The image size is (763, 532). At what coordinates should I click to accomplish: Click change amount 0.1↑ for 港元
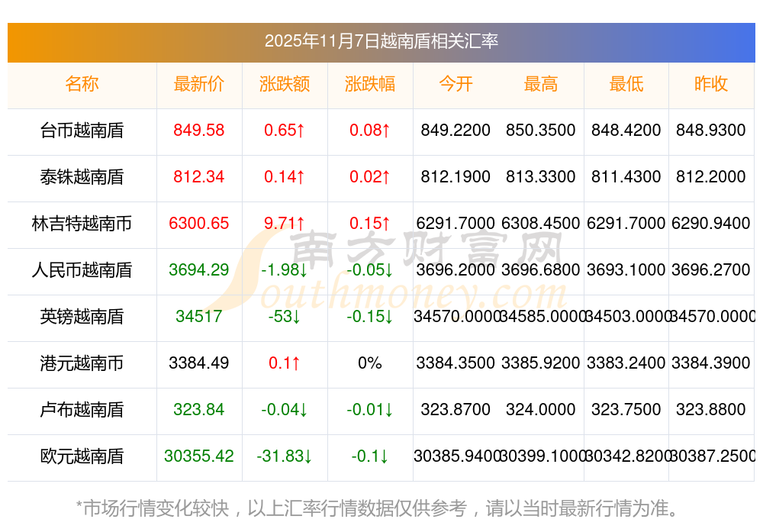[285, 363]
